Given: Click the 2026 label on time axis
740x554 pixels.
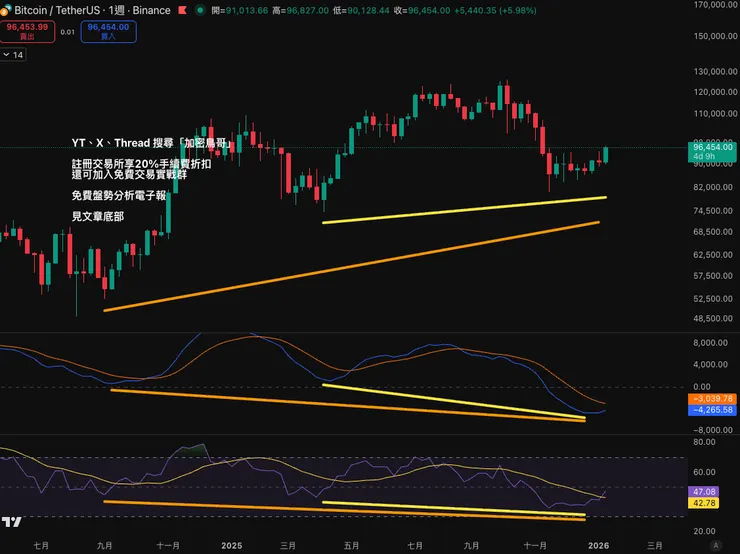Looking at the screenshot, I should pyautogui.click(x=598, y=546).
